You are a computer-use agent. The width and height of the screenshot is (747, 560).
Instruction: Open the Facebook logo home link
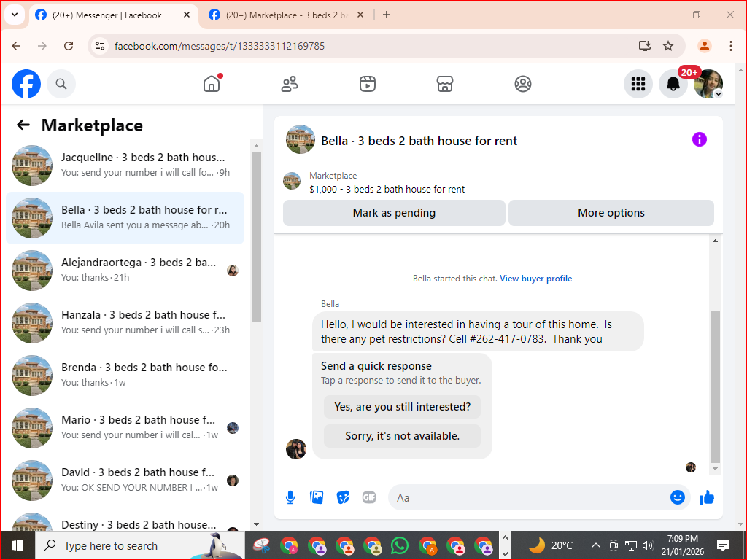tap(26, 84)
